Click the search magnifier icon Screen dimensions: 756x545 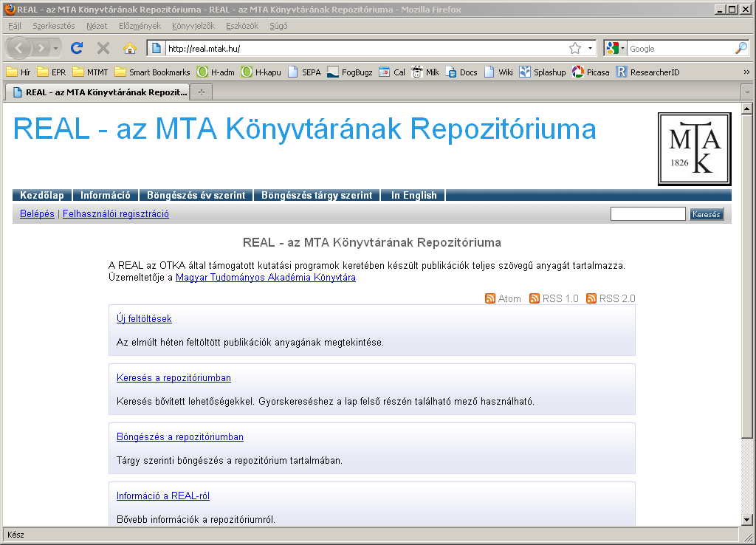(x=741, y=48)
